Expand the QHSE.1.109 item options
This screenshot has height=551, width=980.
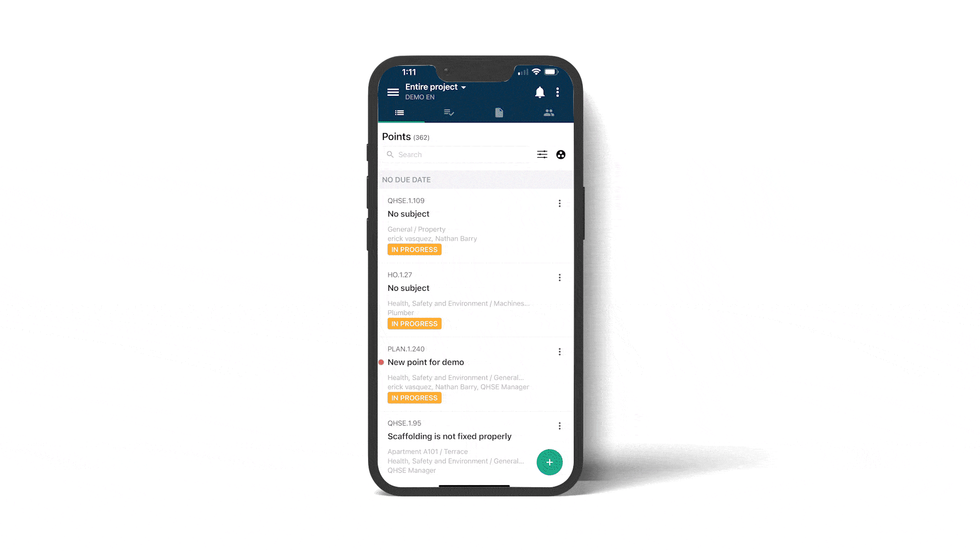tap(559, 203)
